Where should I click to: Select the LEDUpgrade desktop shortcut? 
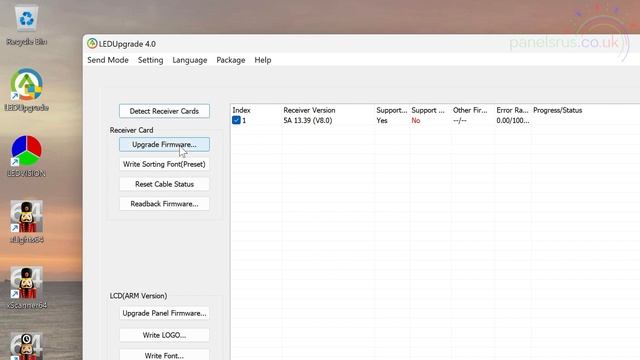point(27,91)
